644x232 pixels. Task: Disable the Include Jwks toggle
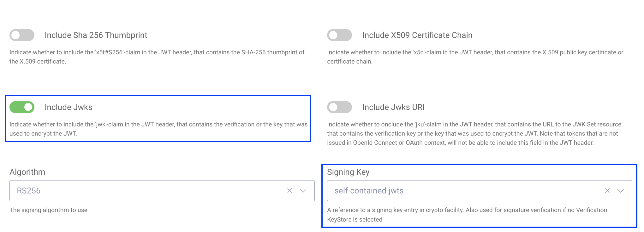22,107
